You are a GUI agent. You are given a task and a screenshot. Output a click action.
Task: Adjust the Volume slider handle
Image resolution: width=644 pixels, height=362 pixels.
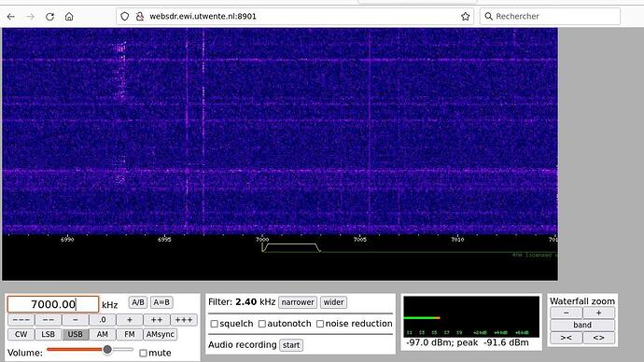pos(107,350)
